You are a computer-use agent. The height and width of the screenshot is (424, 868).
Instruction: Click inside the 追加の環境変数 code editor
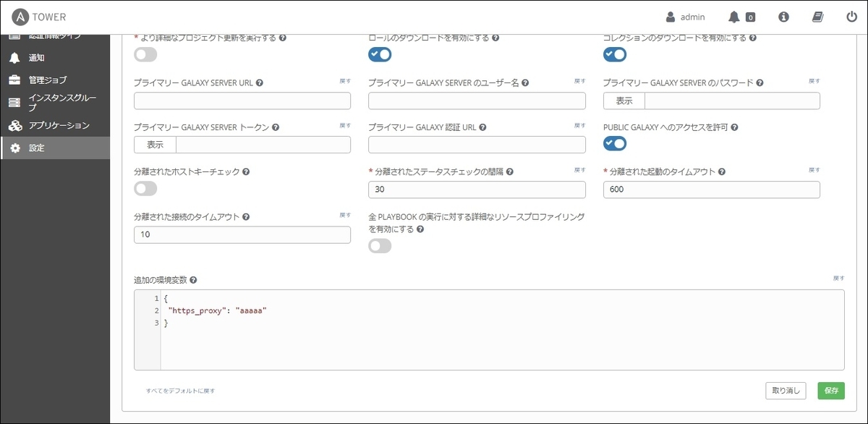coord(489,330)
